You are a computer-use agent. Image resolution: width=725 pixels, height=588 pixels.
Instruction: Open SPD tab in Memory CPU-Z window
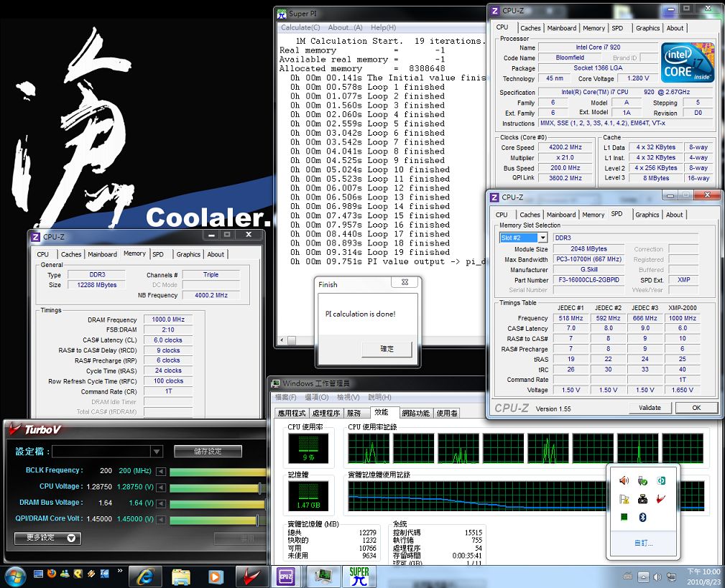click(158, 254)
